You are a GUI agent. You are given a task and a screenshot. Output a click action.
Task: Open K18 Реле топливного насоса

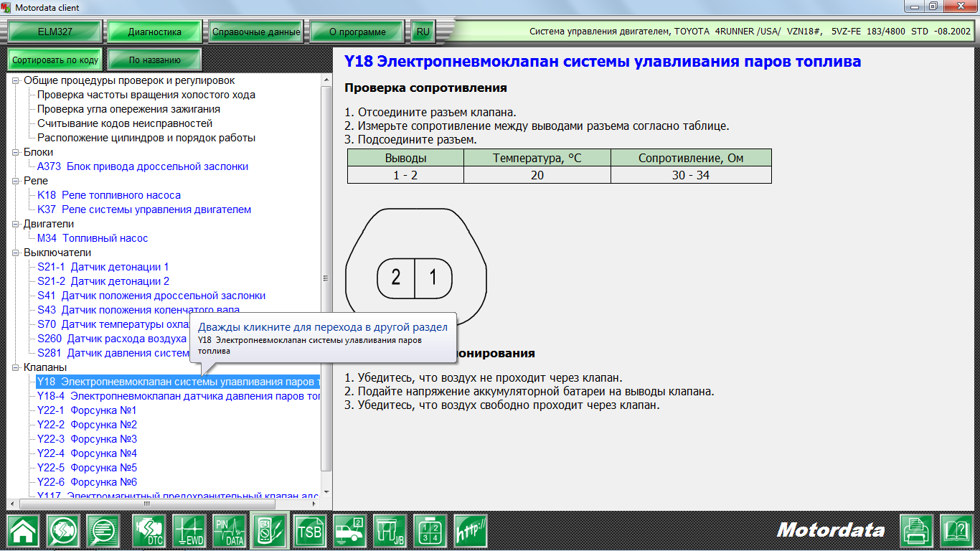109,195
